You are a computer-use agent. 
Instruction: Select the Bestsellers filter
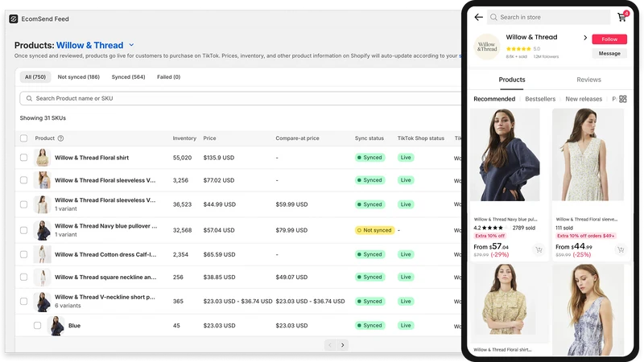click(x=540, y=99)
